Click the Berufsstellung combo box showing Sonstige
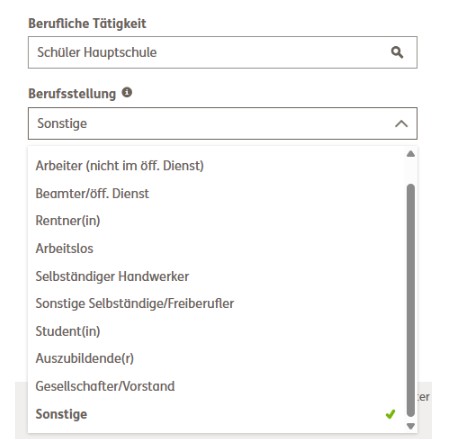 pyautogui.click(x=223, y=123)
